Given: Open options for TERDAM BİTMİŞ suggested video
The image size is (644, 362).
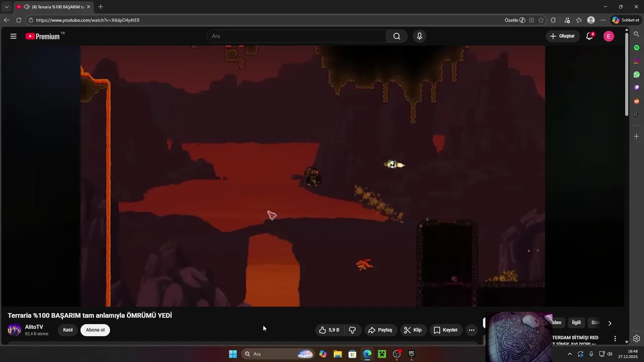Looking at the screenshot, I should pyautogui.click(x=615, y=339).
